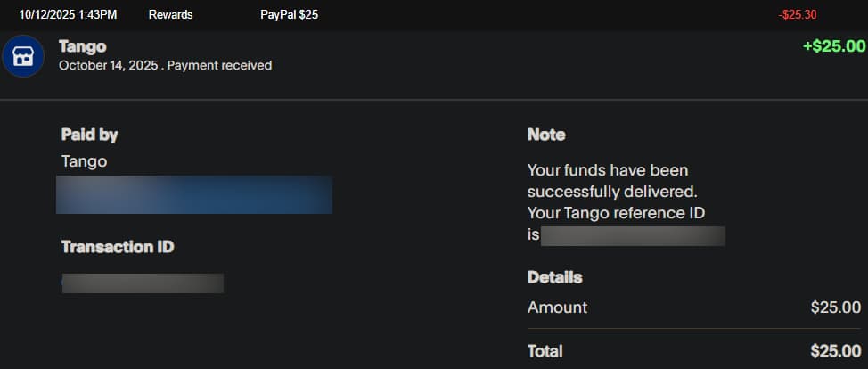
Task: Click the bold Total row label
Action: click(x=545, y=351)
